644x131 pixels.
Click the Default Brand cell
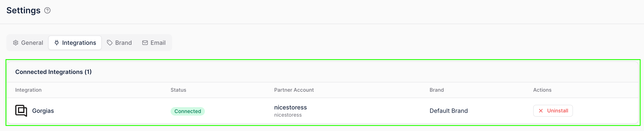[x=448, y=111]
